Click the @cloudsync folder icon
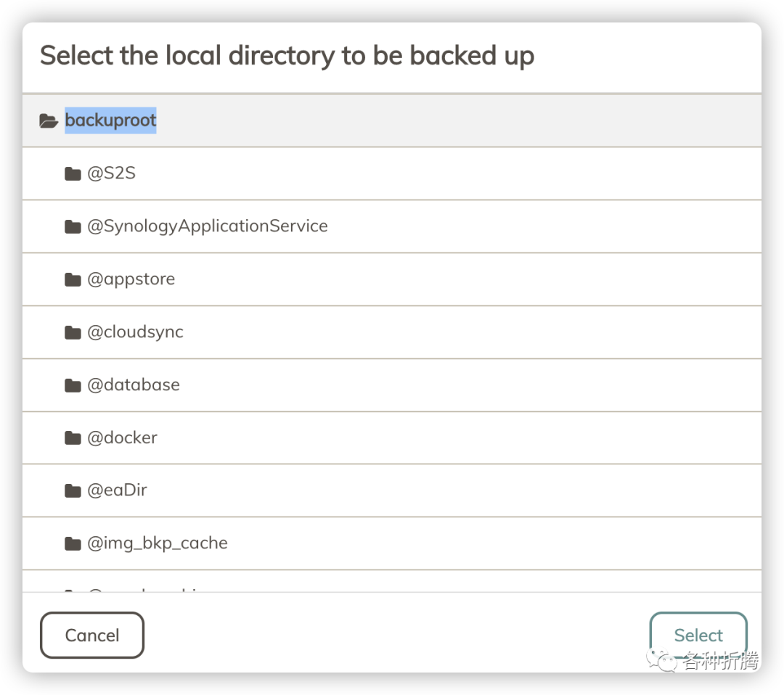 coord(73,332)
